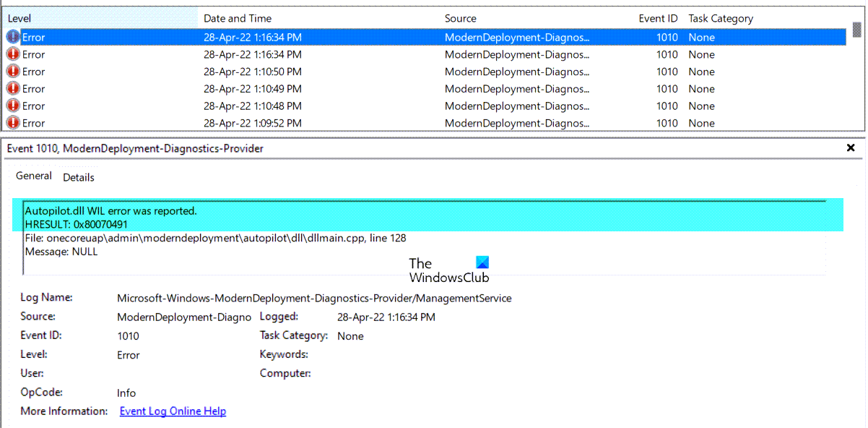Sort events by Event ID column
This screenshot has height=428, width=868.
coord(659,18)
